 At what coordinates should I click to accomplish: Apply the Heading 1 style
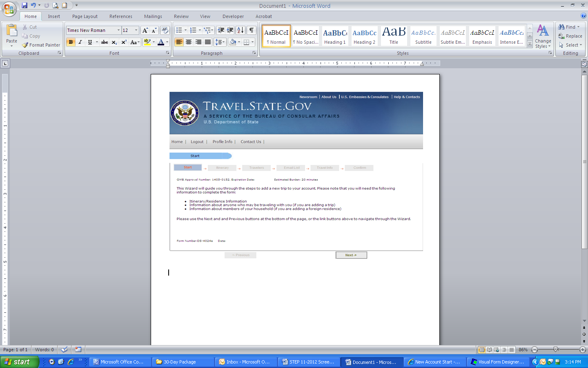coord(335,36)
